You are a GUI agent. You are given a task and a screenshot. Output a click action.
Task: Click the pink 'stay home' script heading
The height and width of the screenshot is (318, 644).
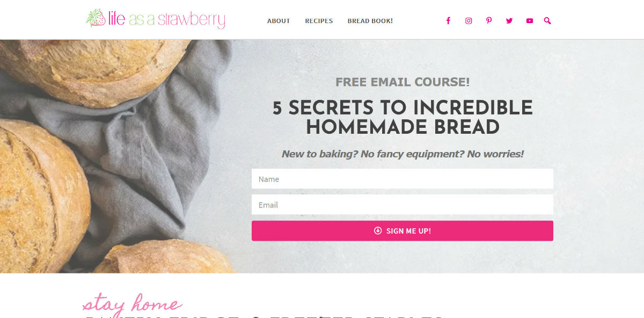pyautogui.click(x=131, y=304)
